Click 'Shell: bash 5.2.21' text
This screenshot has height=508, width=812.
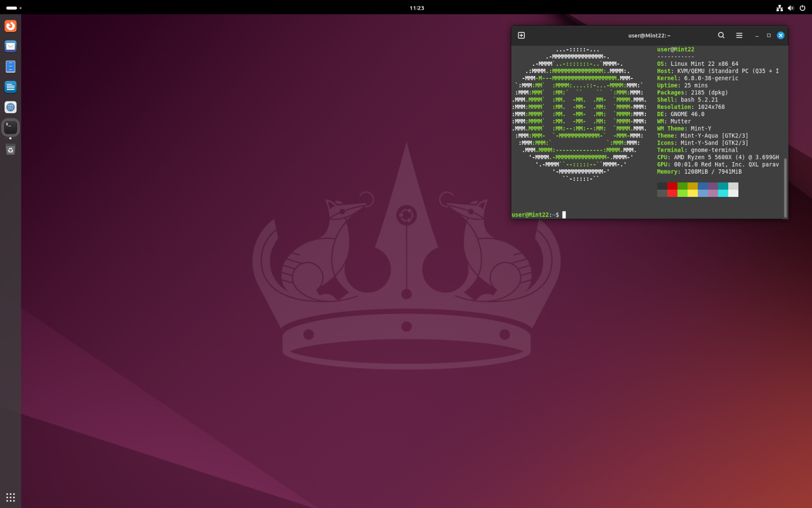pyautogui.click(x=687, y=100)
